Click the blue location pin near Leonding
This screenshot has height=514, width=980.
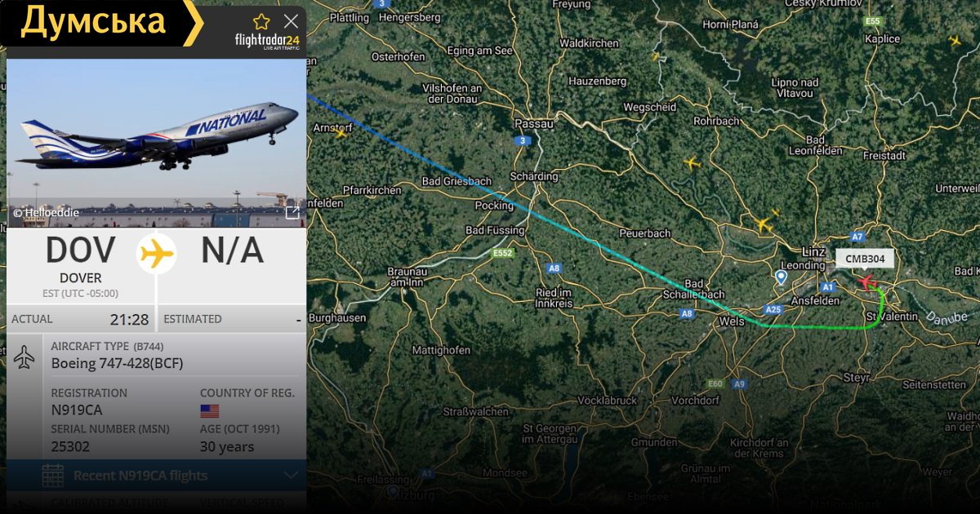coord(781,277)
